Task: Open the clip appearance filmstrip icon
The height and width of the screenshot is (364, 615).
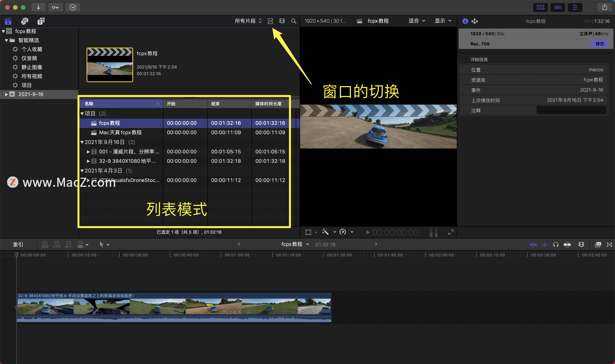Action: tap(282, 21)
